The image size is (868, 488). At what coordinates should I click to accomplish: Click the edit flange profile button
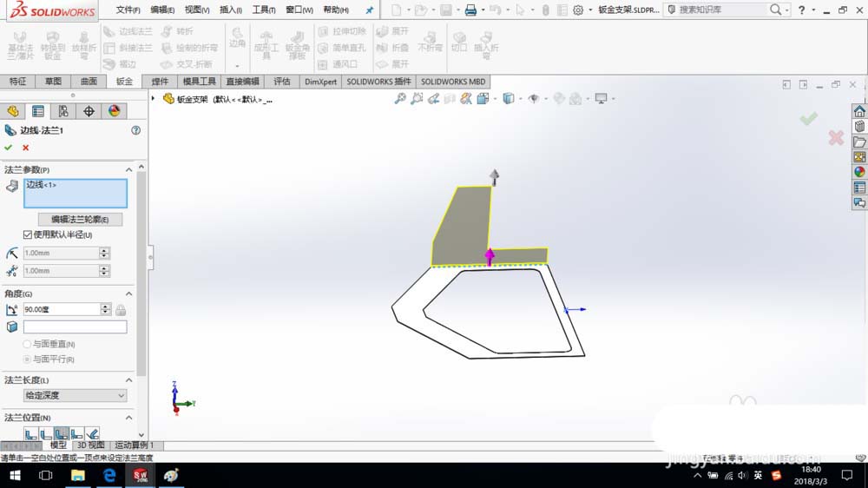(x=80, y=220)
